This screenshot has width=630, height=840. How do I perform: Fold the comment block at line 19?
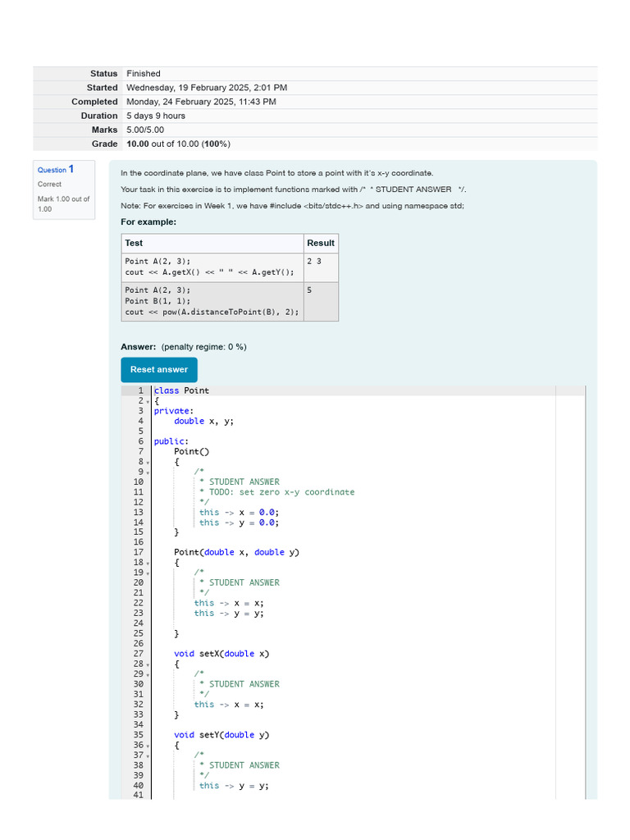point(148,573)
